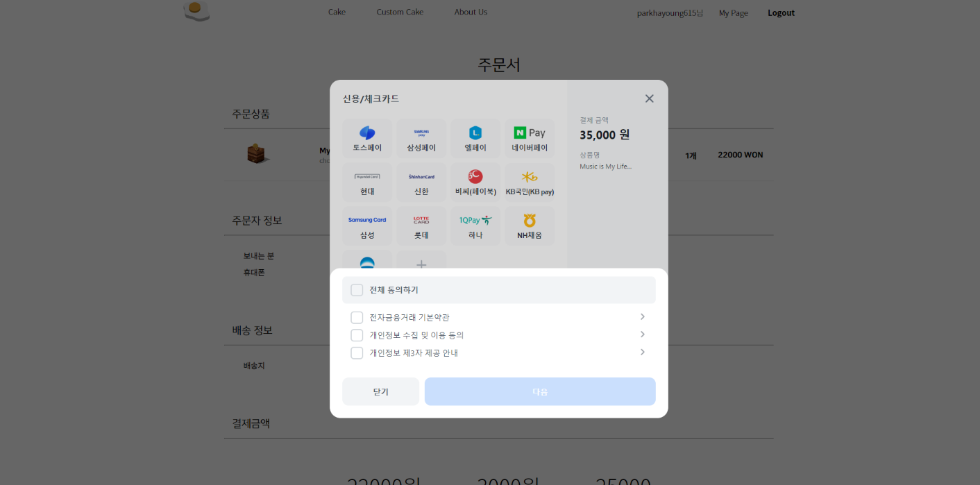Click the 닫기 button
This screenshot has height=485, width=980.
pyautogui.click(x=380, y=391)
